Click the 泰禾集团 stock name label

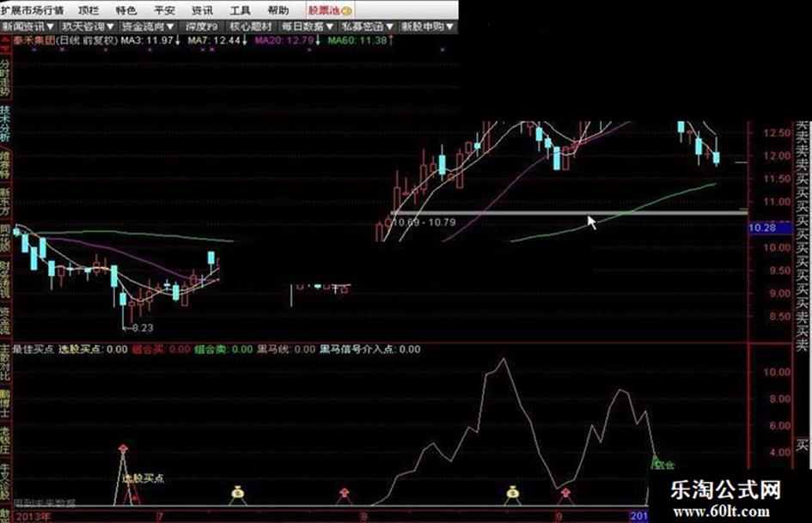(x=34, y=40)
